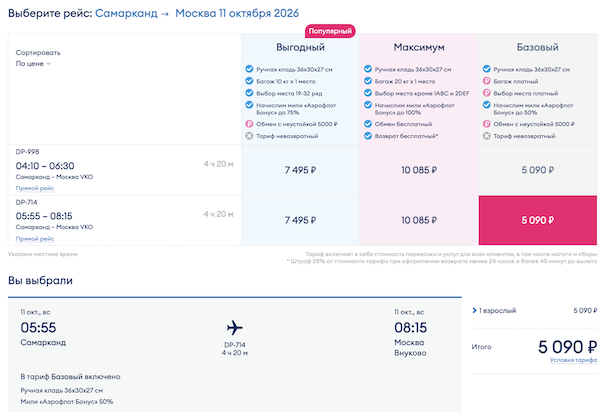Click the Максимум tariff column header
This screenshot has width=600, height=414.
point(419,47)
